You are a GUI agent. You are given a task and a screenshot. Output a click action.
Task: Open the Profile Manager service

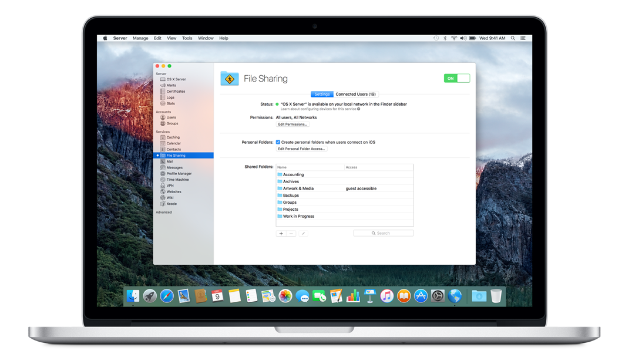click(x=179, y=174)
